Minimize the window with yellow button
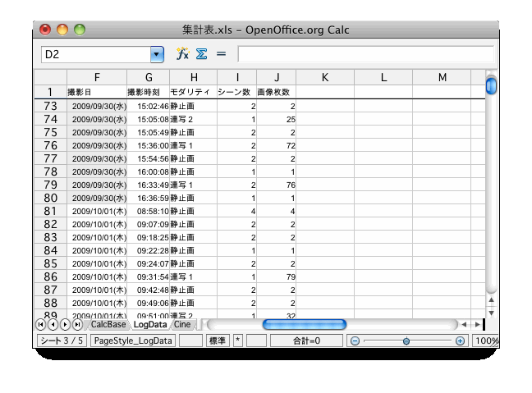 [x=62, y=30]
